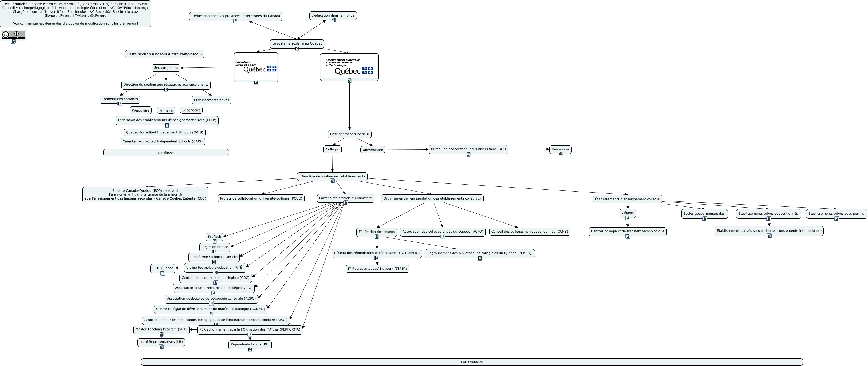The width and height of the screenshot is (868, 366).
Task: Select 'Cette section a besoin d'être complétée' note
Action: click(164, 54)
